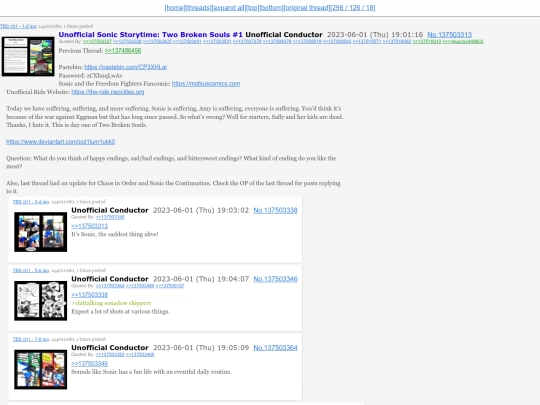Image resolution: width=540 pixels, height=405 pixels.
Task: Open post number link No.137503364
Action: click(x=276, y=348)
